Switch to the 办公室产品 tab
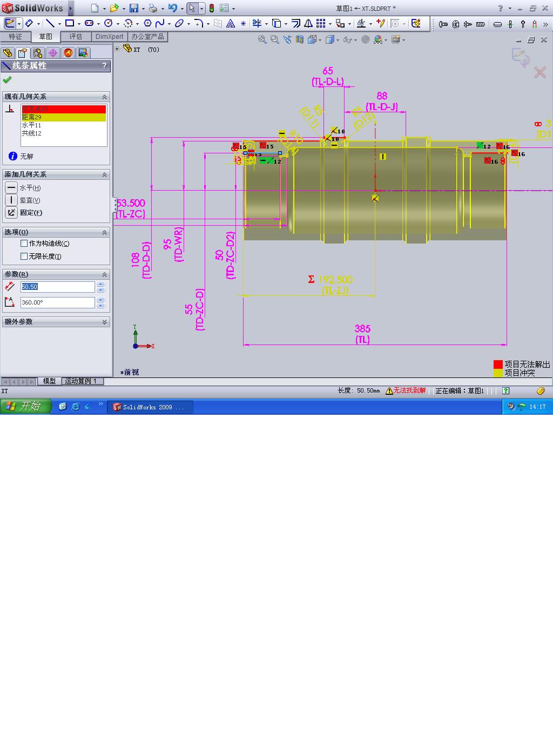553x756 pixels. (147, 37)
